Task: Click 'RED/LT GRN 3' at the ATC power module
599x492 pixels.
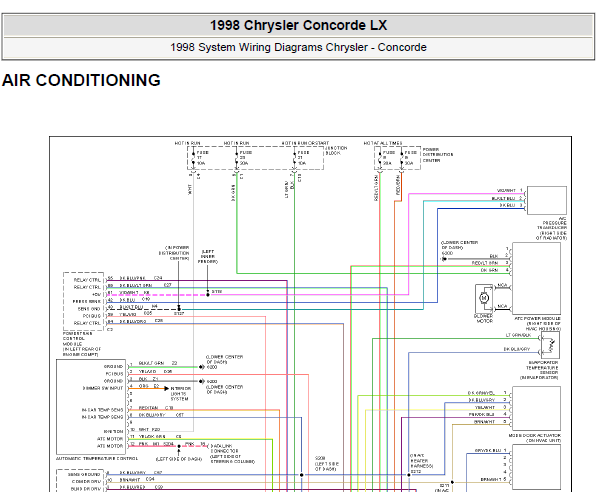Action: (x=491, y=263)
